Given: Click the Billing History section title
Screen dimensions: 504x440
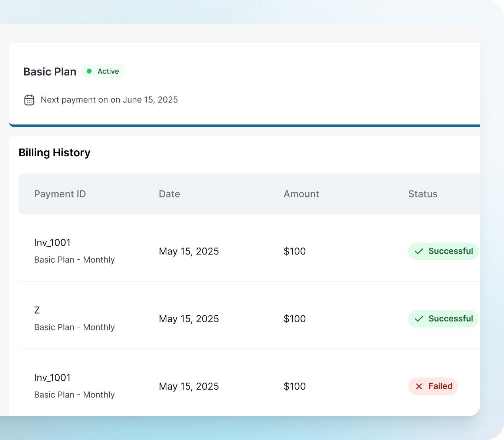Looking at the screenshot, I should [x=54, y=153].
